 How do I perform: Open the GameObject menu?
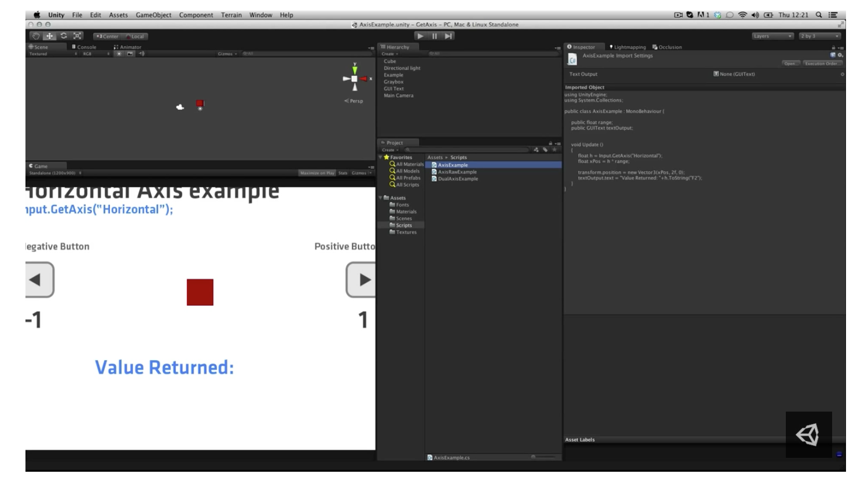153,15
